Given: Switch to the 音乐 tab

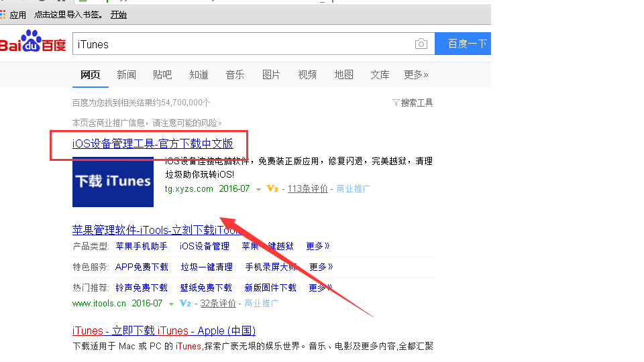Looking at the screenshot, I should tap(235, 74).
